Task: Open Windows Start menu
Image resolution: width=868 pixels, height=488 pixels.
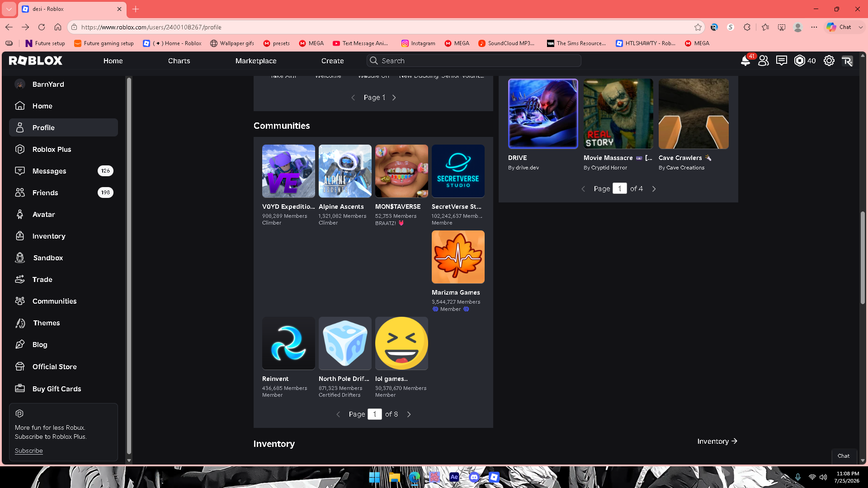Action: (x=374, y=477)
